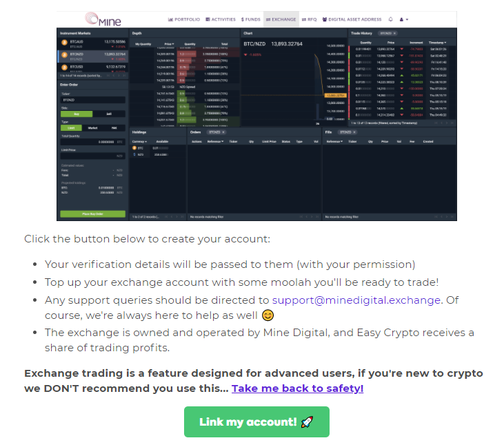Click the support@minedigital.exchange email link
This screenshot has width=504, height=447.
click(356, 300)
